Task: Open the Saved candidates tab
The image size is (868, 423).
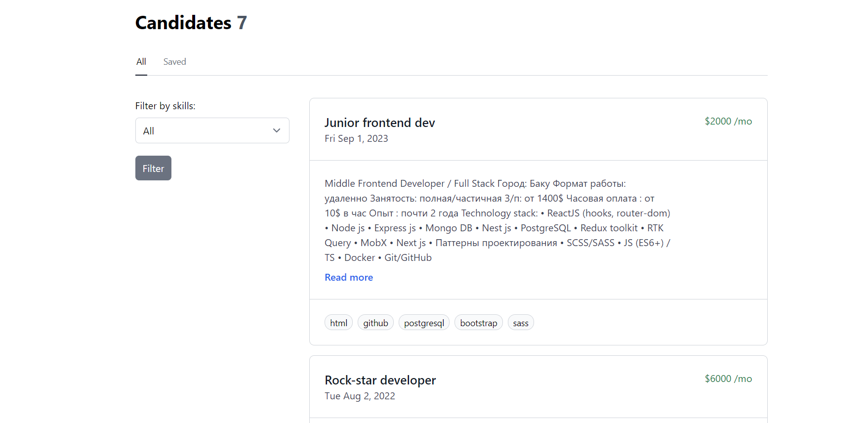Action: coord(174,62)
